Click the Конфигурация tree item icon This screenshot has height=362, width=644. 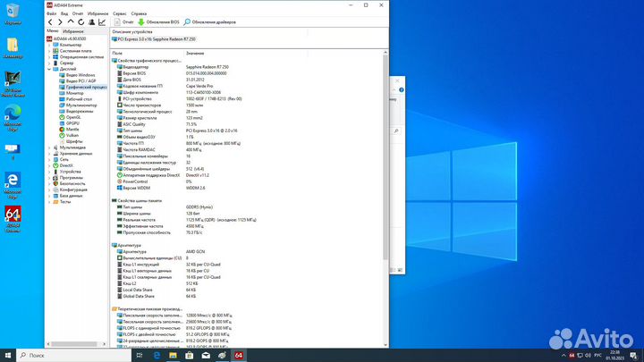pyautogui.click(x=55, y=190)
